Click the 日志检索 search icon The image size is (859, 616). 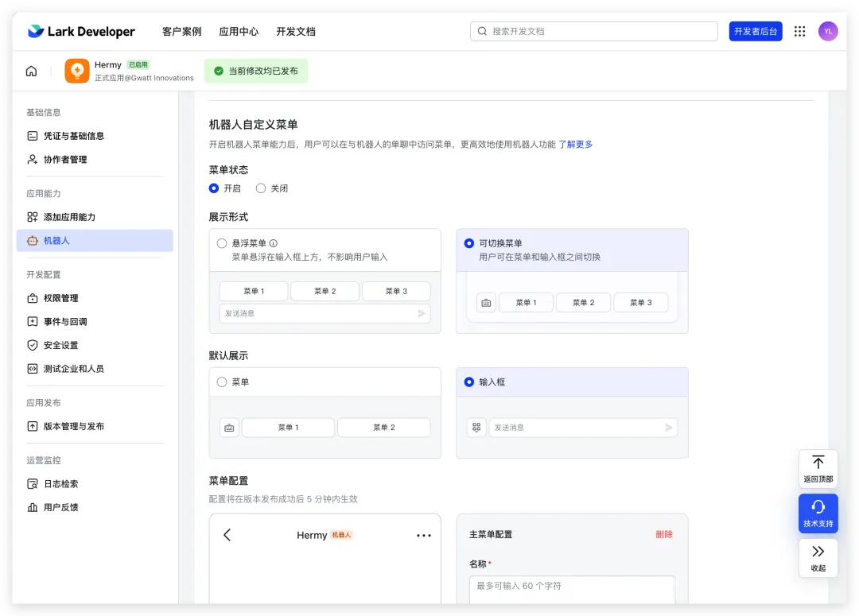coord(33,483)
